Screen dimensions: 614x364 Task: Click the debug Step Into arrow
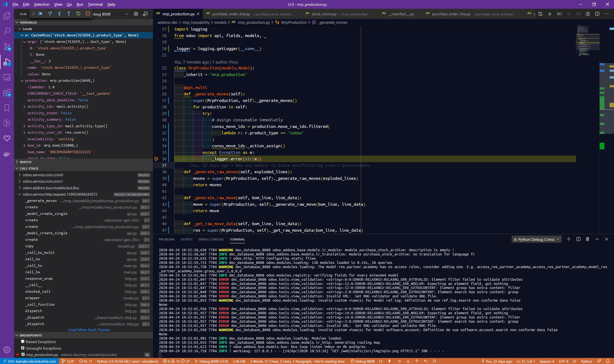click(x=59, y=14)
